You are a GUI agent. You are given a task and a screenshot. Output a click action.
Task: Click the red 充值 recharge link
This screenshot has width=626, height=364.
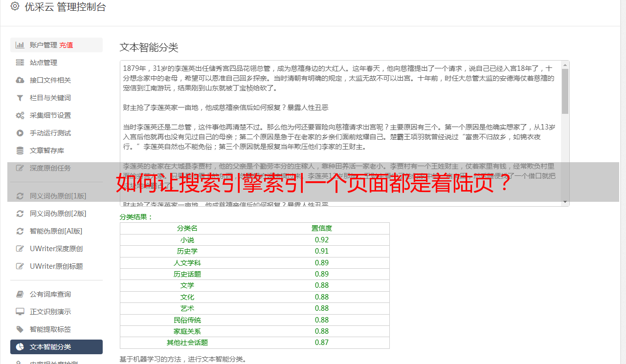[x=66, y=45]
